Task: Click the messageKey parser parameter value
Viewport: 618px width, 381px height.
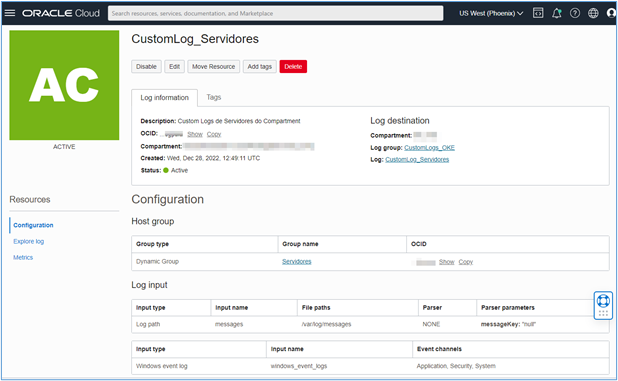Action: click(508, 324)
